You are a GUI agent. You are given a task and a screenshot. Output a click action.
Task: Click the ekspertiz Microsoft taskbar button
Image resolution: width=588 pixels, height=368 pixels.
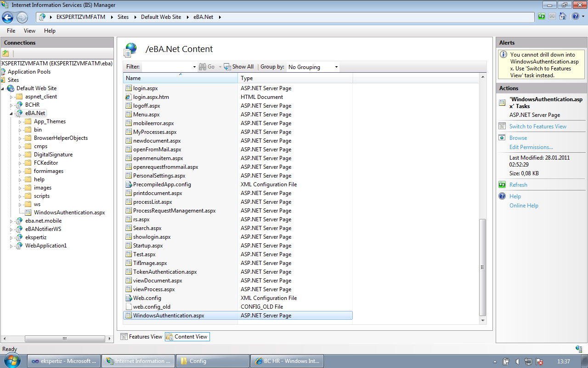pos(64,361)
